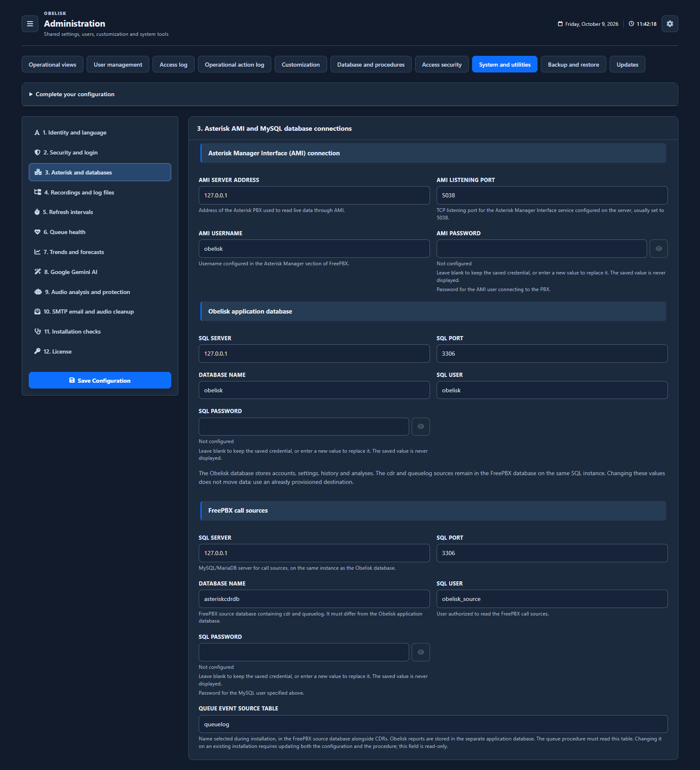Click the Asterisk and databases network icon

[38, 172]
